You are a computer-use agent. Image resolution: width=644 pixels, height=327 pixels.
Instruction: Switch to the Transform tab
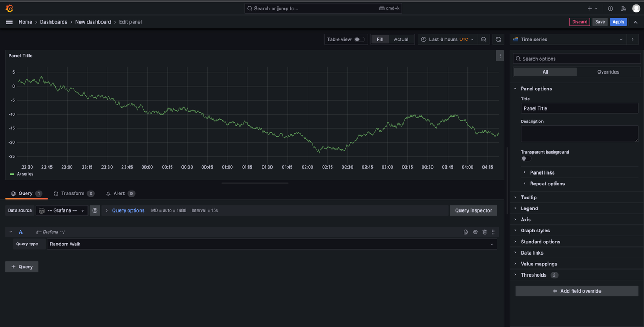[x=72, y=193]
